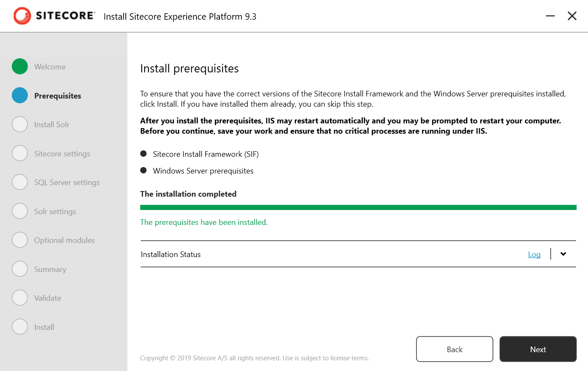Viewport: 588px width, 371px height.
Task: Open the Summary step from the sidebar
Action: [20, 269]
